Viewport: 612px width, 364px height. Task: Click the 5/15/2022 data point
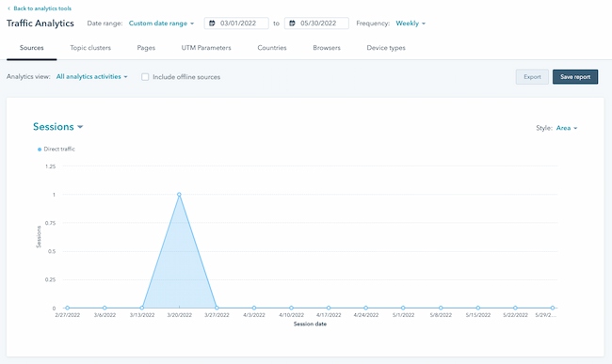click(477, 308)
